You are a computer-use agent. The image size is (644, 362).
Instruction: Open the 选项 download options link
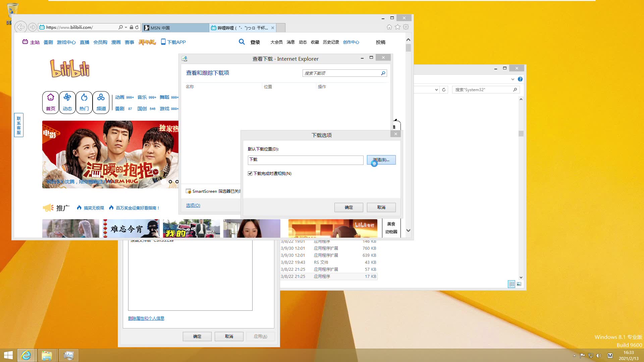(193, 205)
